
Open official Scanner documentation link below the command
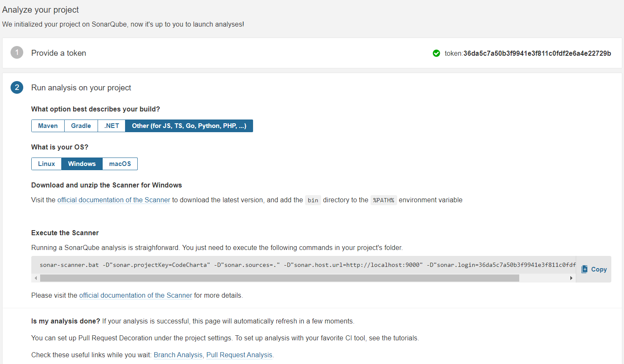(136, 296)
